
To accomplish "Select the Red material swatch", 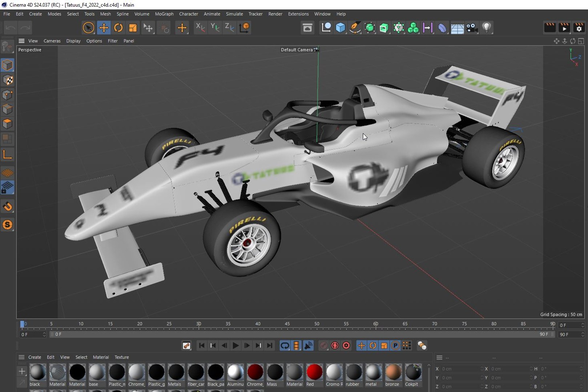I will (314, 372).
